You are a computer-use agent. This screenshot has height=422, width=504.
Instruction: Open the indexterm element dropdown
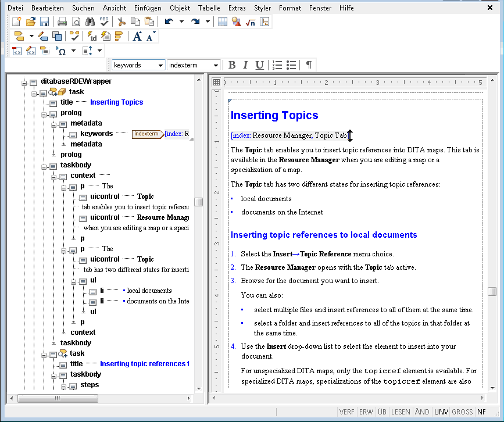pyautogui.click(x=216, y=65)
